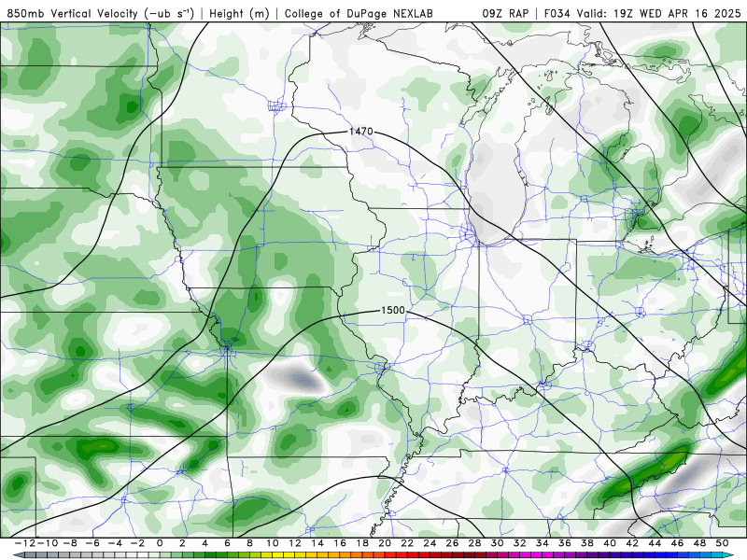Viewport: 747px width, 560px height.
Task: Click the -8 value on the color scale
Action: point(69,543)
